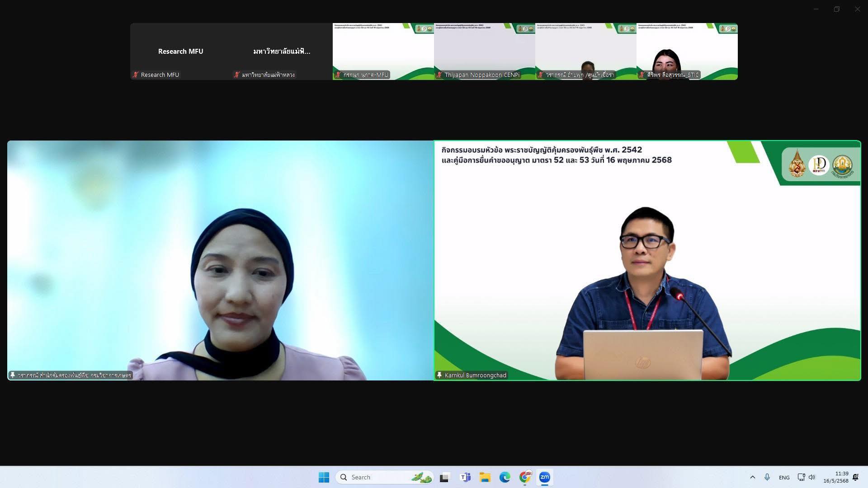The width and height of the screenshot is (868, 488).
Task: Select the มหาวิทยาลัยแม่ฟ้าหลวง participant tile
Action: (282, 52)
